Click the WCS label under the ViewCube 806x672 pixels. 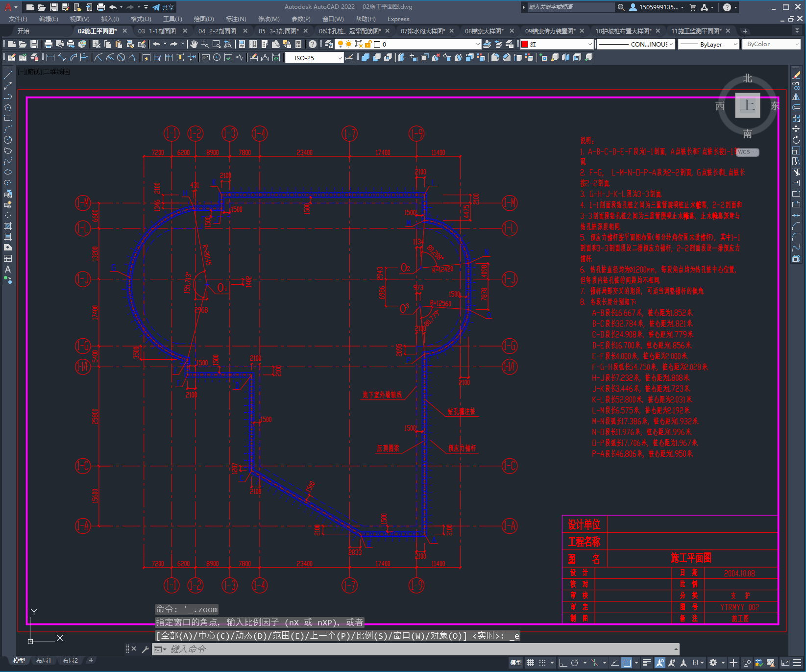pyautogui.click(x=747, y=152)
